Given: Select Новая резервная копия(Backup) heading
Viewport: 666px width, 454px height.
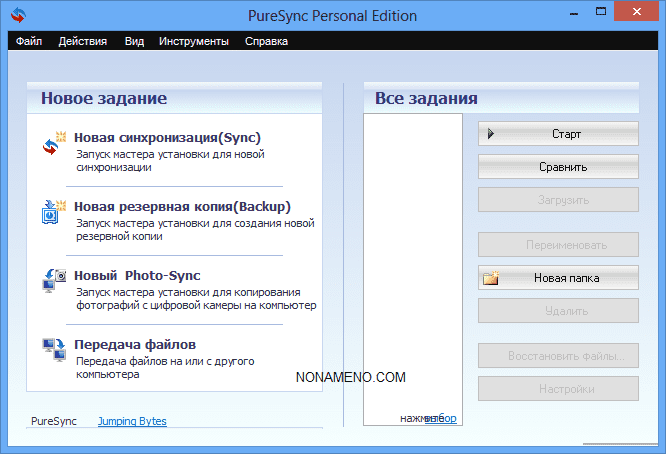Looking at the screenshot, I should [182, 206].
